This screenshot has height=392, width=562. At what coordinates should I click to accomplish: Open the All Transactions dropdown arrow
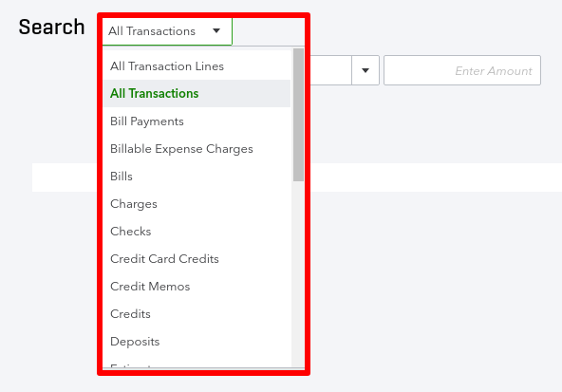pyautogui.click(x=216, y=30)
